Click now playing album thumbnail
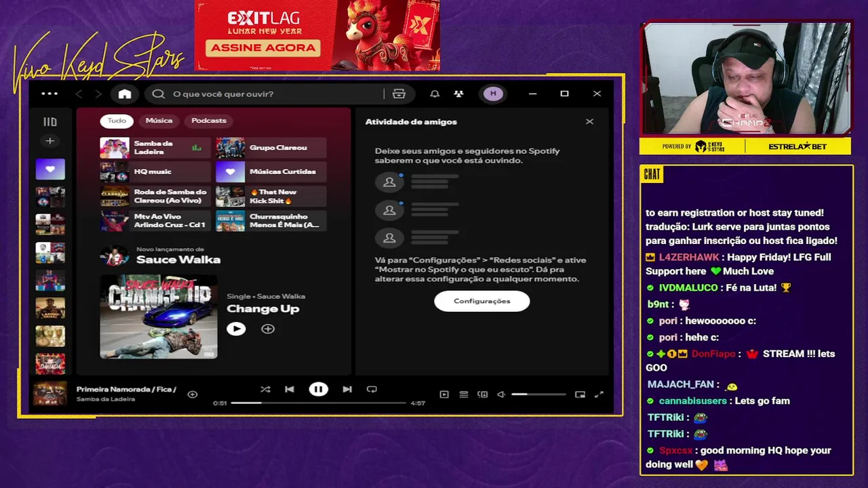Screen dimensions: 868x488 [x=50, y=394]
